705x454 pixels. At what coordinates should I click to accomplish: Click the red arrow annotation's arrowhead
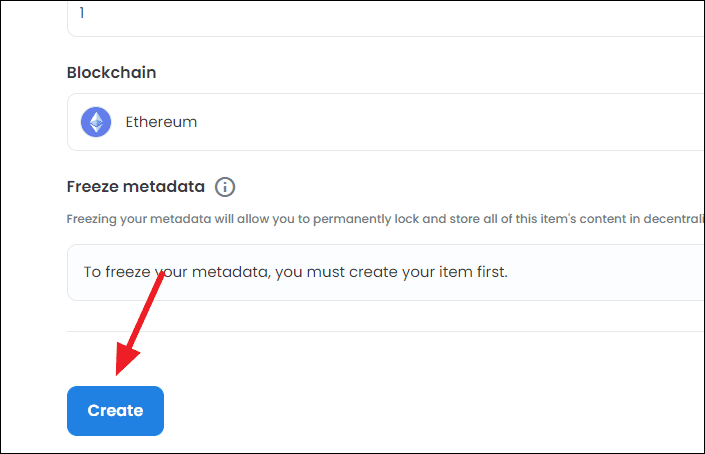pyautogui.click(x=126, y=359)
